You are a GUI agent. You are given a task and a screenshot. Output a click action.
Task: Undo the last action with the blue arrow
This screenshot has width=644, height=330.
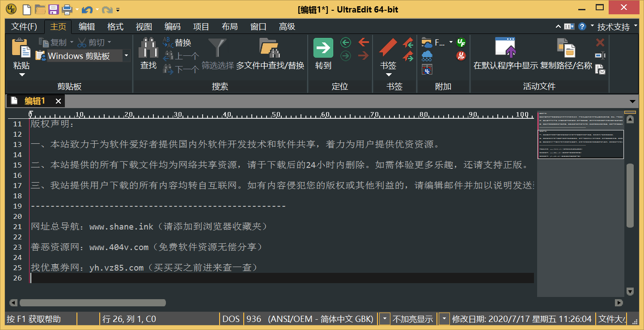88,9
